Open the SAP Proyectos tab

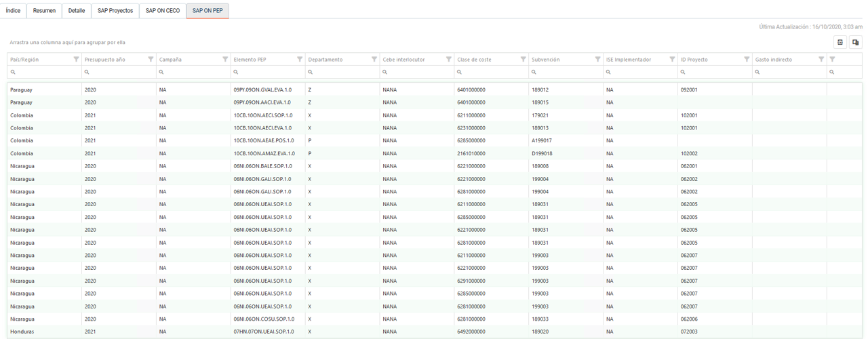click(115, 11)
